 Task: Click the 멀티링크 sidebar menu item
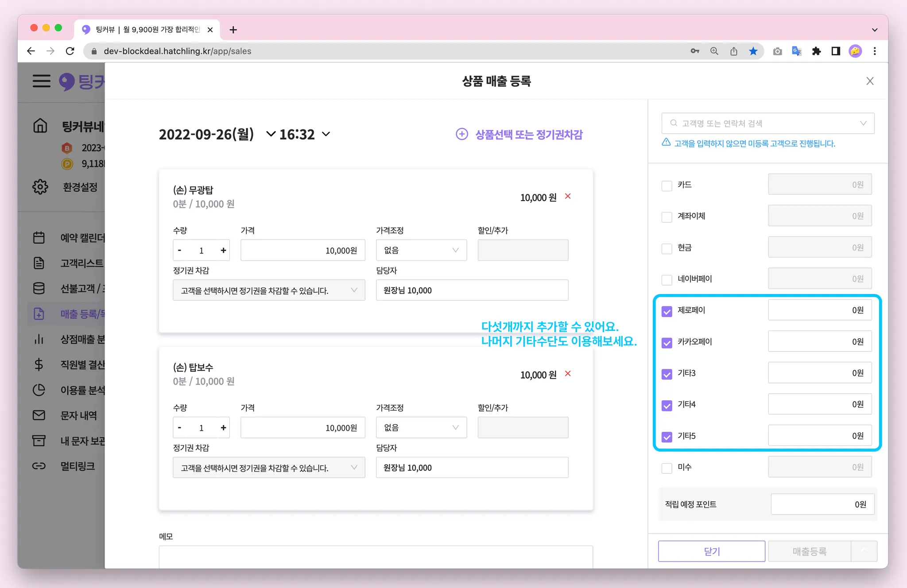point(78,466)
